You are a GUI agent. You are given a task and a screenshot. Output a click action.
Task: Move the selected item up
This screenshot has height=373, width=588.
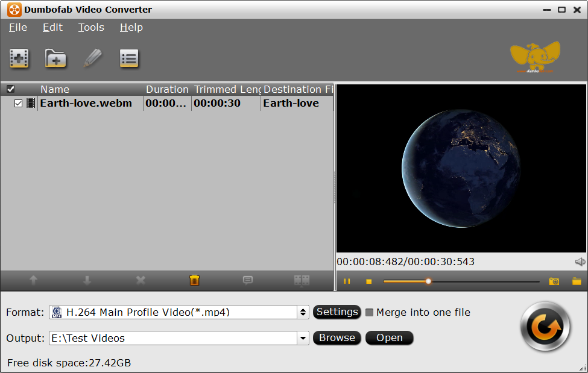pyautogui.click(x=33, y=280)
